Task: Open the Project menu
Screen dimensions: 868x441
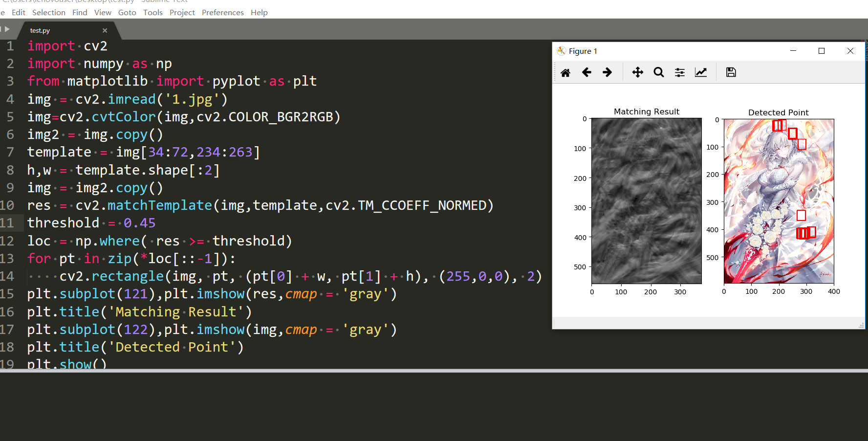Action: pos(182,13)
